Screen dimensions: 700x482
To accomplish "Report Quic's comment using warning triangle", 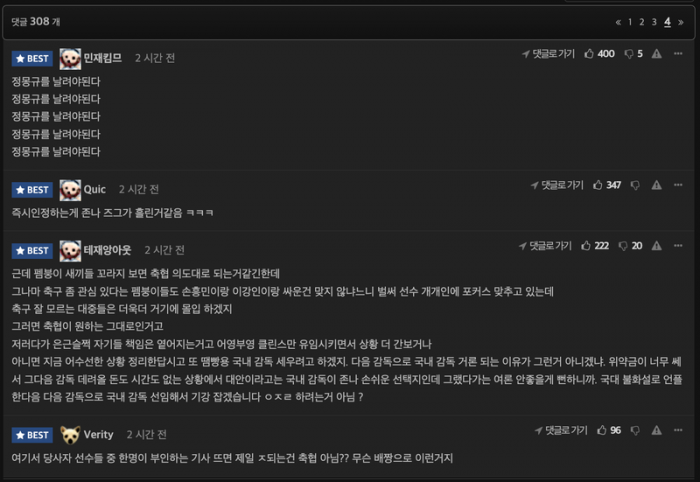I will pyautogui.click(x=657, y=185).
